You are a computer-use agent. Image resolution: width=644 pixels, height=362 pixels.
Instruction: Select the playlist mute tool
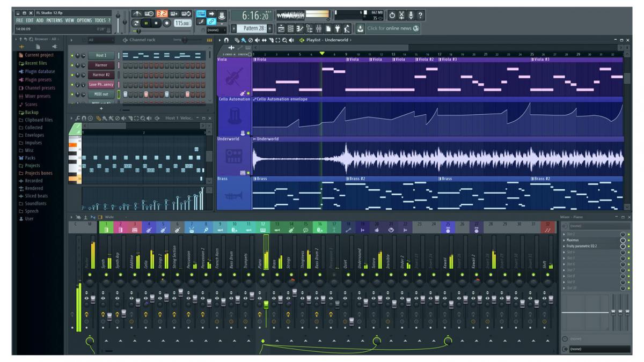pos(257,40)
